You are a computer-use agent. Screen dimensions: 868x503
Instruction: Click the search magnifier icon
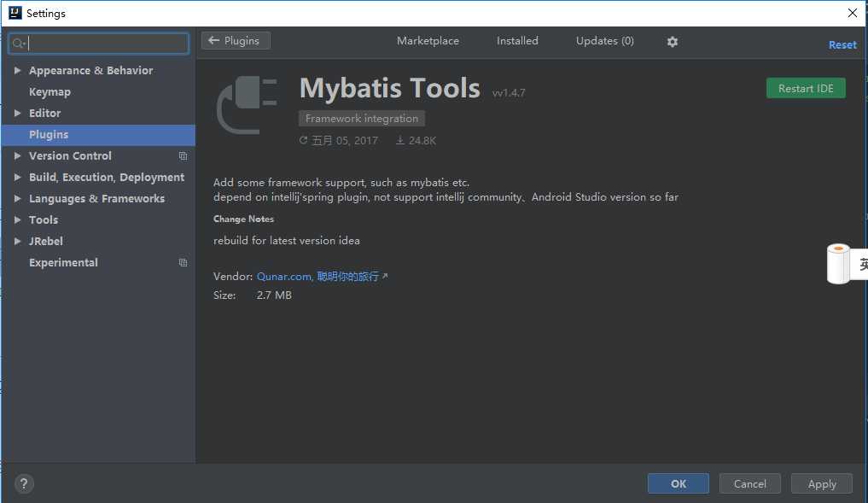[x=18, y=44]
